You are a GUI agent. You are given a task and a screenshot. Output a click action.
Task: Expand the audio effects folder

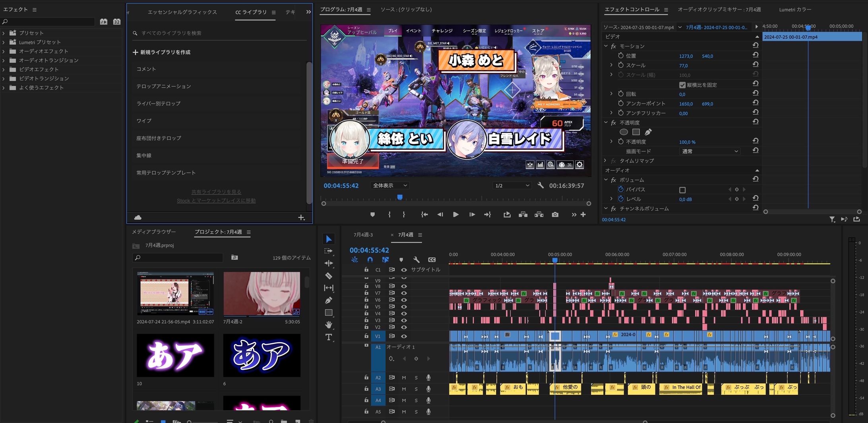(4, 51)
